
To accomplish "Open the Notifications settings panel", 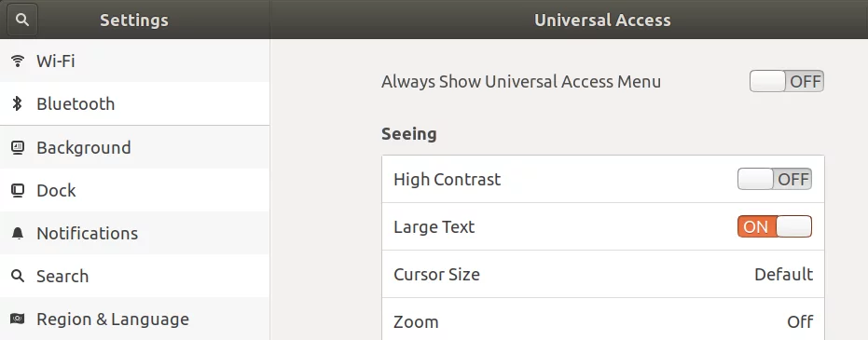I will click(134, 233).
